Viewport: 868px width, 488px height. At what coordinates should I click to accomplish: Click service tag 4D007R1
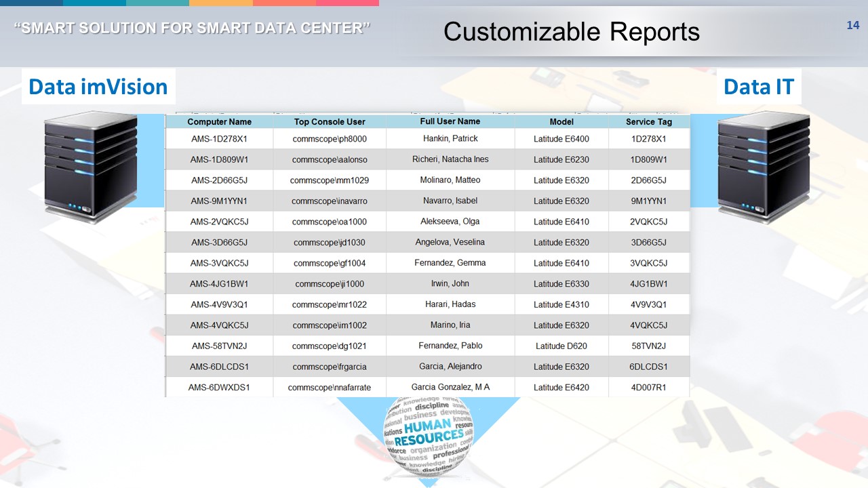(649, 388)
